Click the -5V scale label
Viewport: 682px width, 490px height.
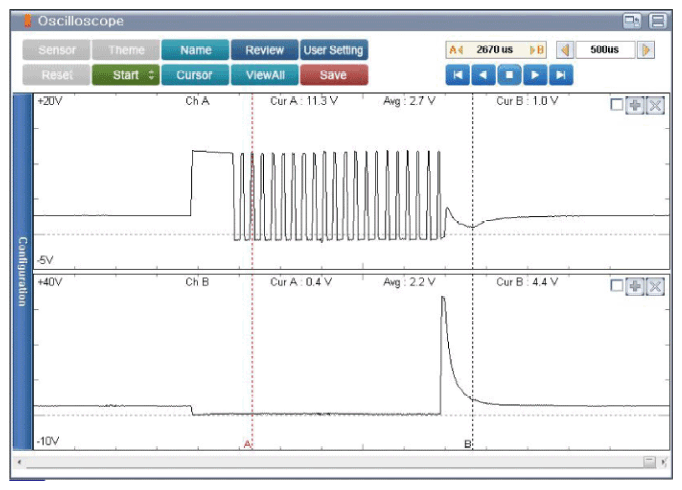[x=45, y=260]
